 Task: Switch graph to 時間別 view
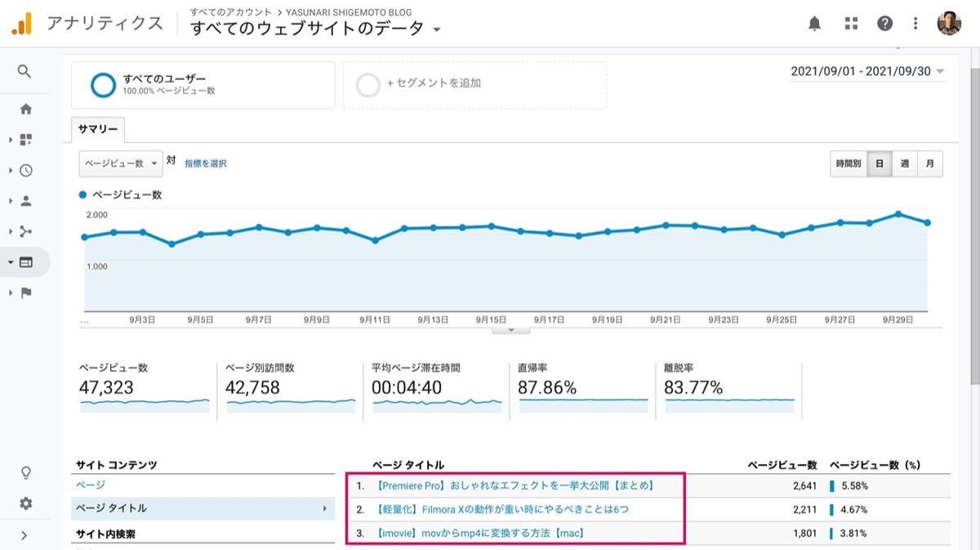848,163
